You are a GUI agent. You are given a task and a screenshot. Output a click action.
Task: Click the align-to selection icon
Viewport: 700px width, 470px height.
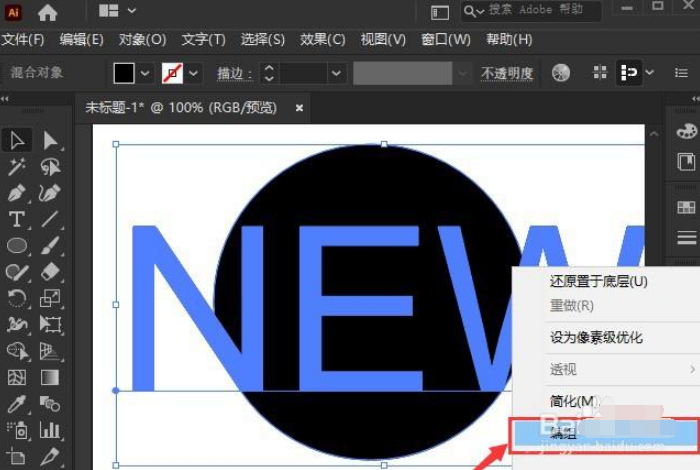click(629, 72)
